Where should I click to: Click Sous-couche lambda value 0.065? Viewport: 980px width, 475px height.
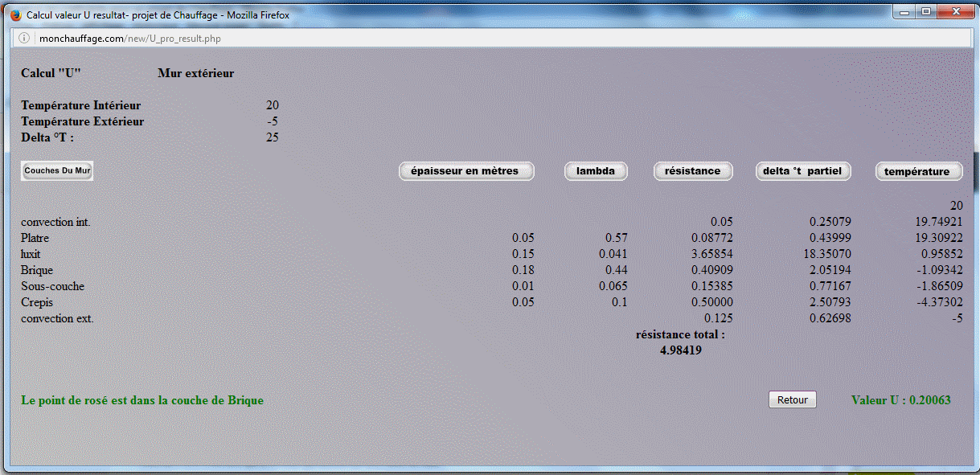(x=613, y=286)
